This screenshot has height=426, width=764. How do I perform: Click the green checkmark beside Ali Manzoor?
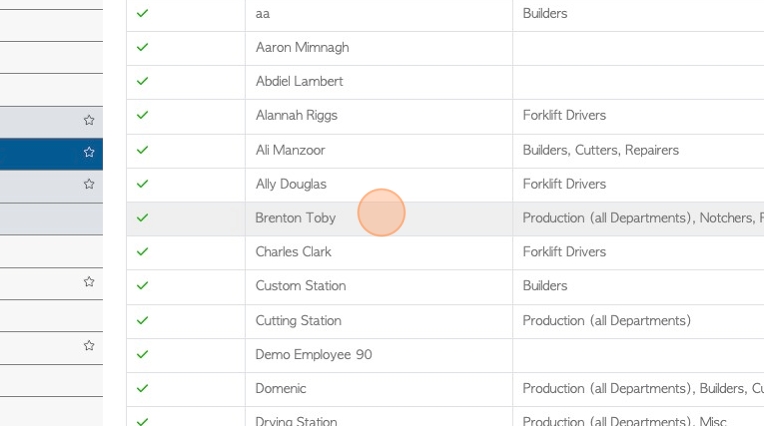click(142, 150)
